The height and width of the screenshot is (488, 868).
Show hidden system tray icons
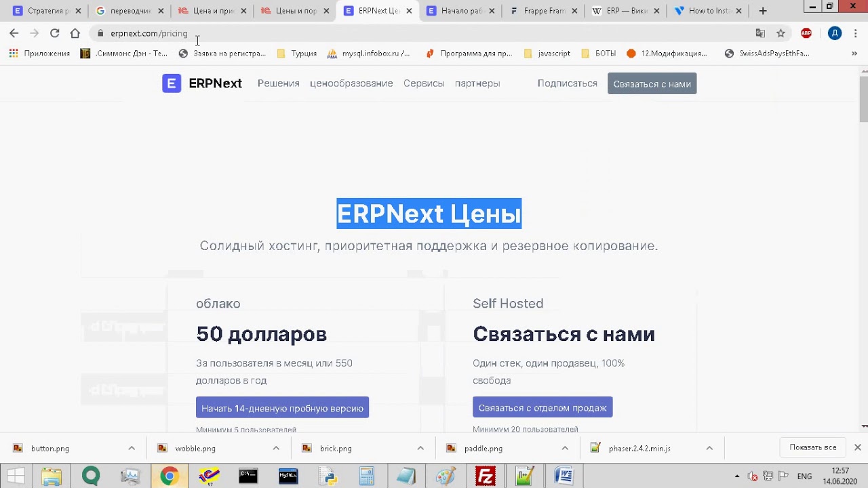click(x=737, y=476)
